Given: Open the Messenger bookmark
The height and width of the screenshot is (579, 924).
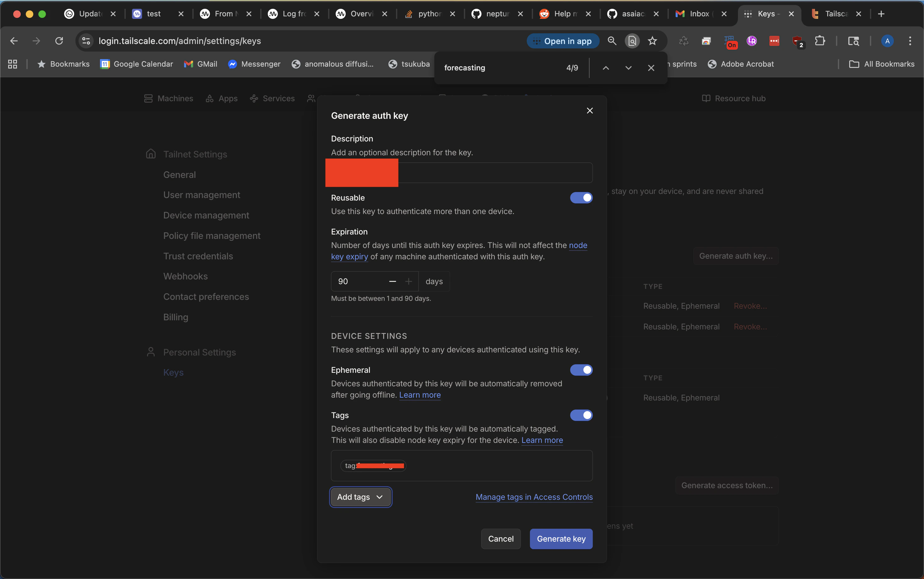Looking at the screenshot, I should pyautogui.click(x=254, y=64).
